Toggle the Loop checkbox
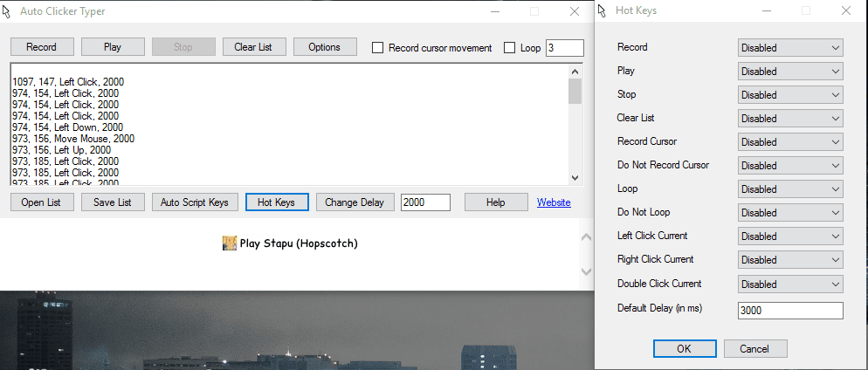The image size is (868, 370). [x=509, y=48]
